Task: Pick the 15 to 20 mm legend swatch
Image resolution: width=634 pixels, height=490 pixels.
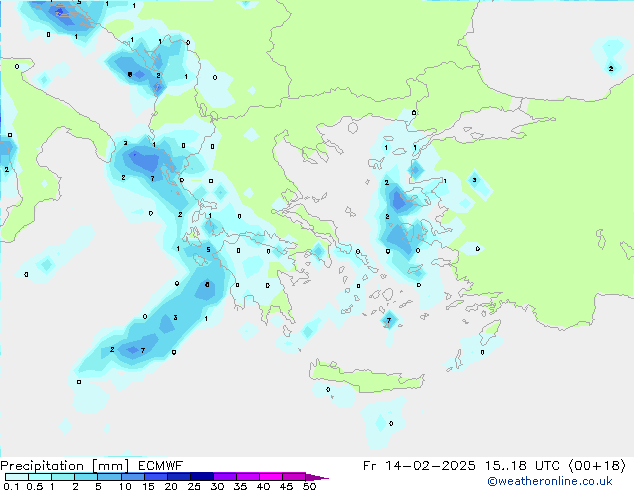Action: pyautogui.click(x=156, y=477)
